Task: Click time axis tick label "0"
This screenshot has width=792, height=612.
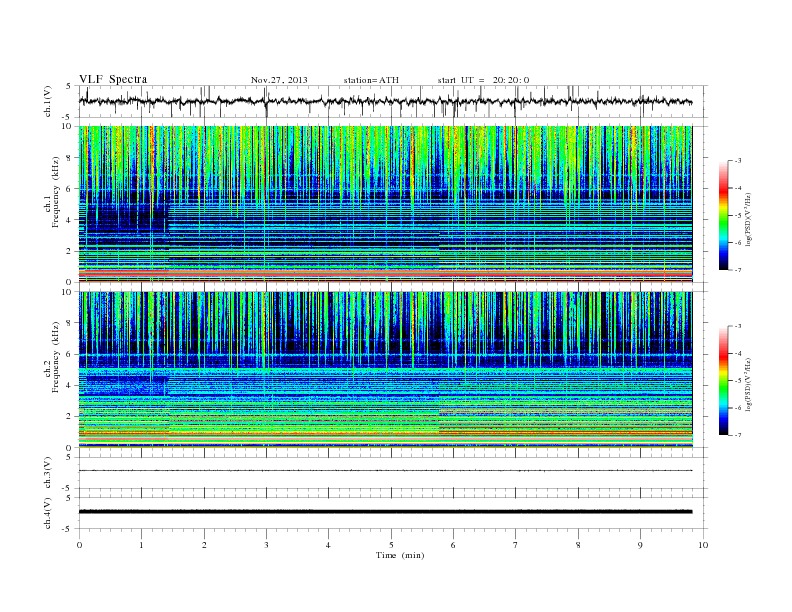Action: pyautogui.click(x=79, y=545)
